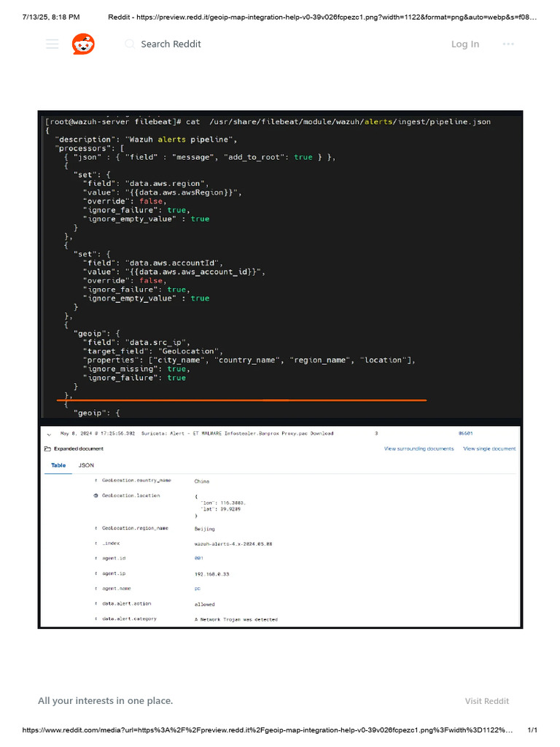Open the hamburger menu icon
The image size is (560, 747).
52,44
